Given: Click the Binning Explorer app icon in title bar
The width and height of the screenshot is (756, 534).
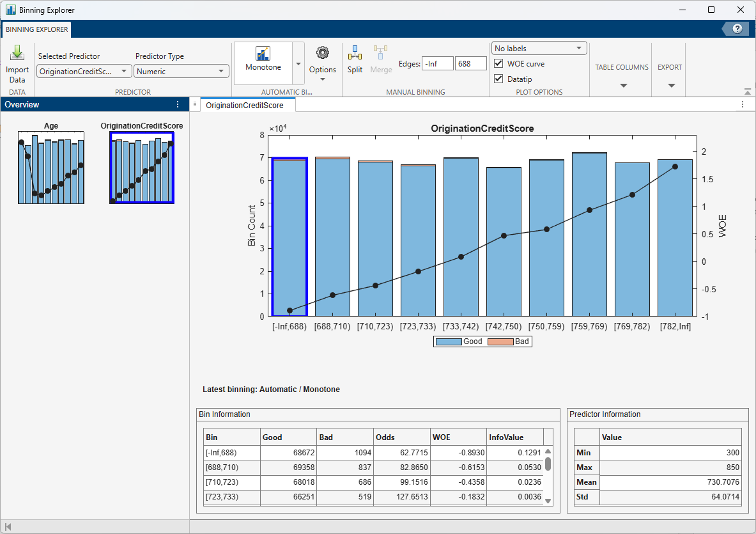Looking at the screenshot, I should (11, 10).
